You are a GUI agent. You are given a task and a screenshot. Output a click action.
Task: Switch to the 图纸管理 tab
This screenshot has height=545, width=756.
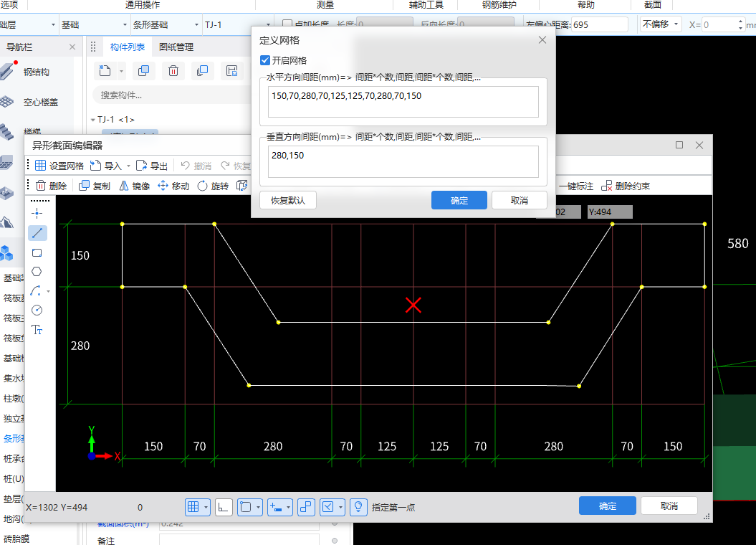[x=176, y=47]
